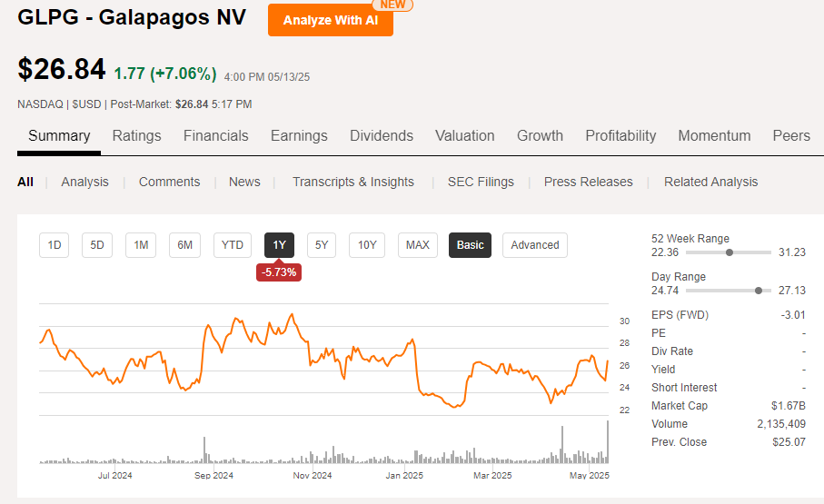Screen dimensions: 824x504
Task: Click the Day Range slider marker
Action: tap(759, 291)
